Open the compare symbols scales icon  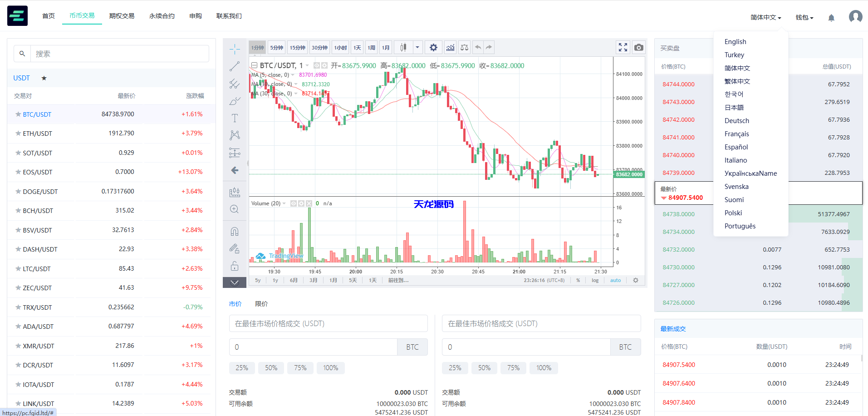click(464, 47)
